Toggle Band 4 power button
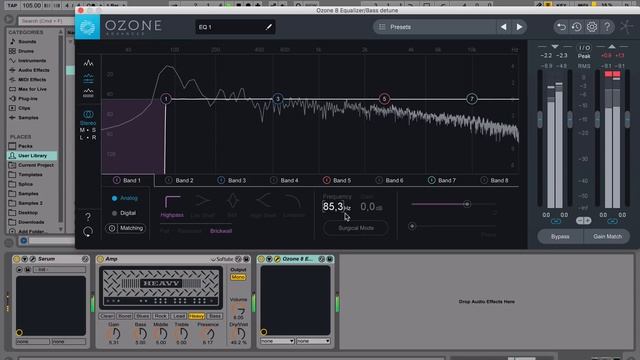The width and height of the screenshot is (640, 360). point(273,180)
